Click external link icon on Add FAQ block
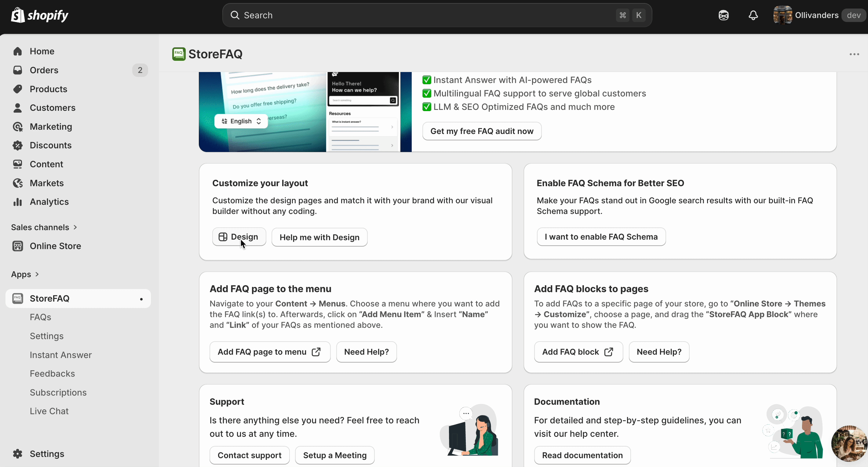 point(608,352)
